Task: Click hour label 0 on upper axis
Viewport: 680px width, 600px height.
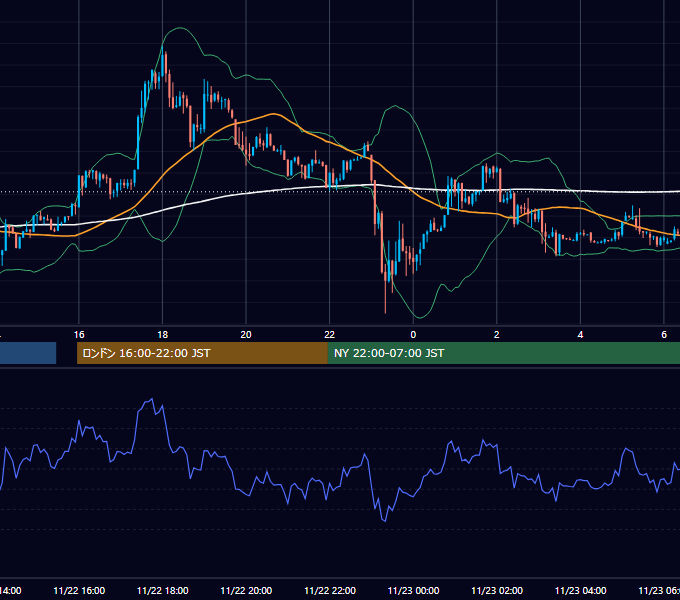Action: 413,335
